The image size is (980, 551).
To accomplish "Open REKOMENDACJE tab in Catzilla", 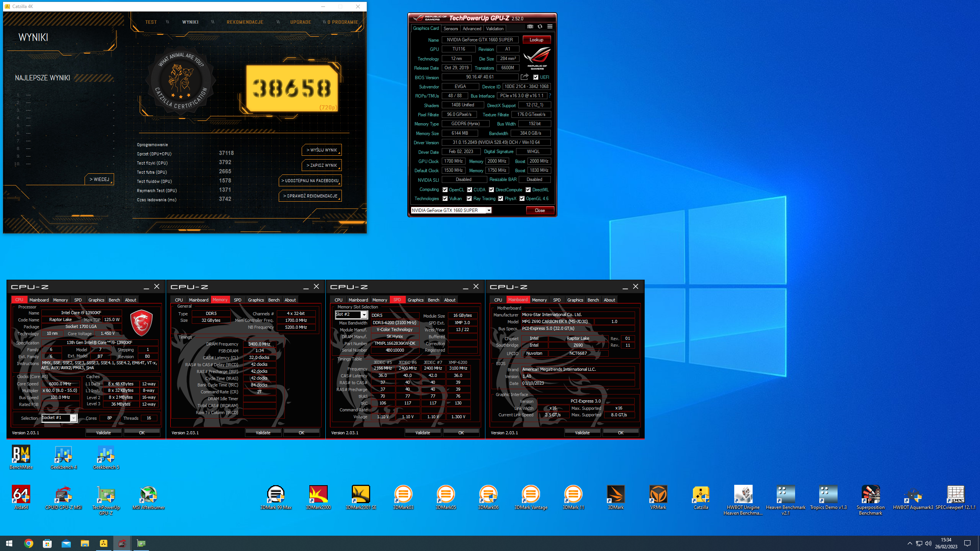I will pos(245,22).
